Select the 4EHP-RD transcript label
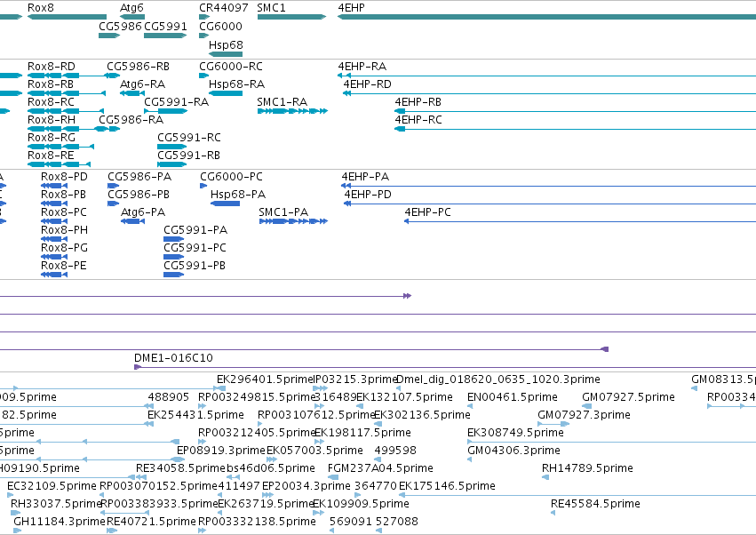Viewport: 756px width, 535px height. (368, 84)
